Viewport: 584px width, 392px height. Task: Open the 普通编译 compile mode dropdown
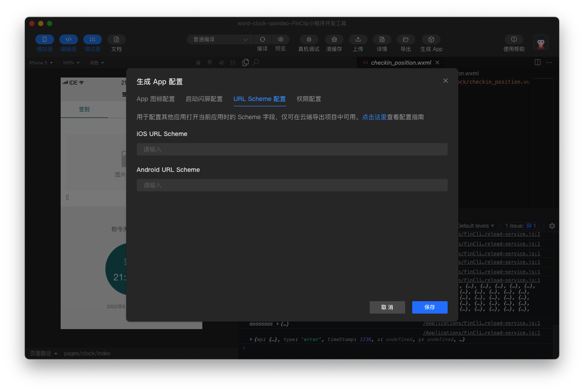[x=220, y=39]
